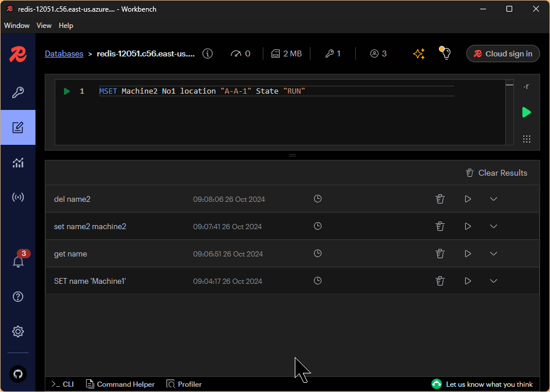Click the editor-results splitter handle
The image size is (550, 392).
292,155
